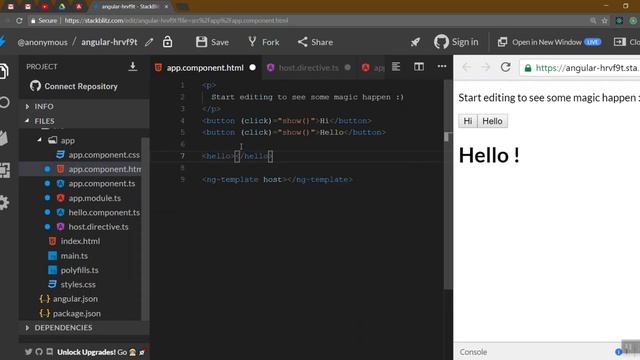Click the zoom icon in Chrome address bar
This screenshot has height=360, width=640.
tap(593, 20)
